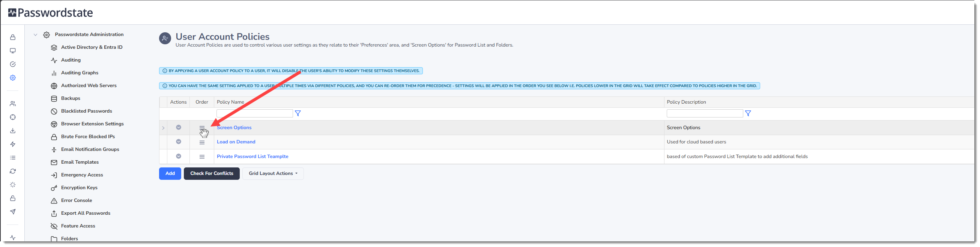The width and height of the screenshot is (980, 247).
Task: Open the padlock passwords icon in left rail
Action: tap(12, 37)
